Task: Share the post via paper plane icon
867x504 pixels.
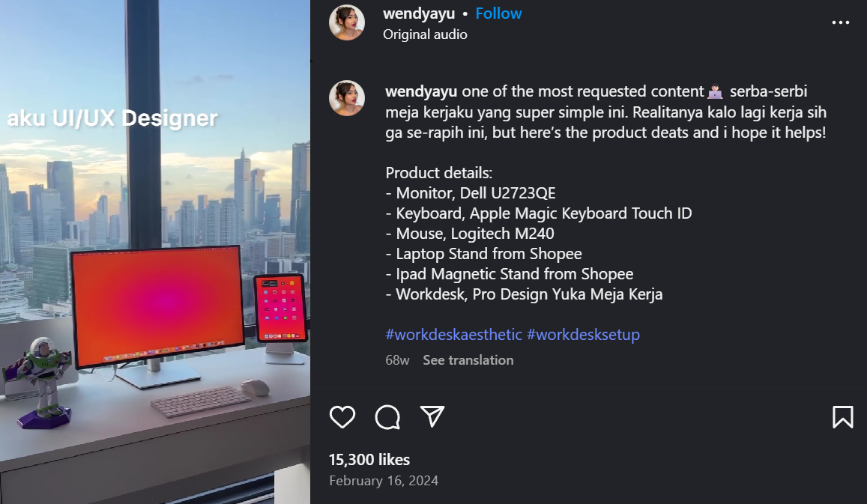Action: coord(432,416)
